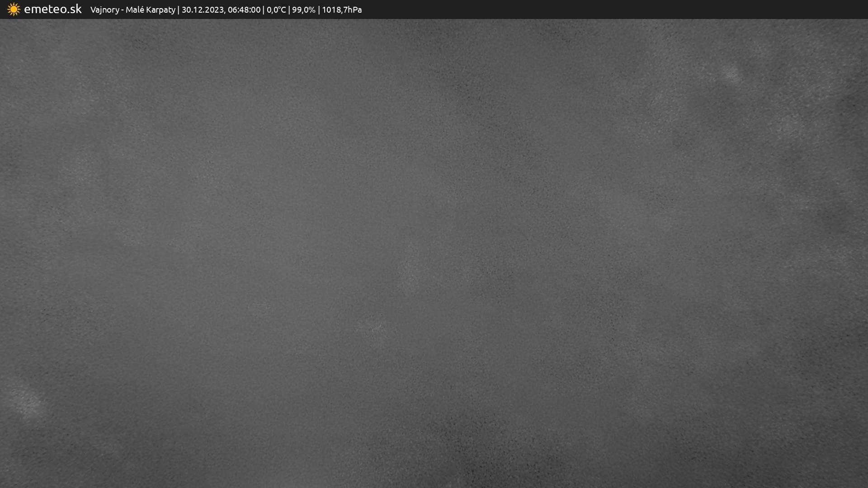The image size is (868, 488).
Task: Click the yellow sun logo icon
Action: click(x=14, y=9)
